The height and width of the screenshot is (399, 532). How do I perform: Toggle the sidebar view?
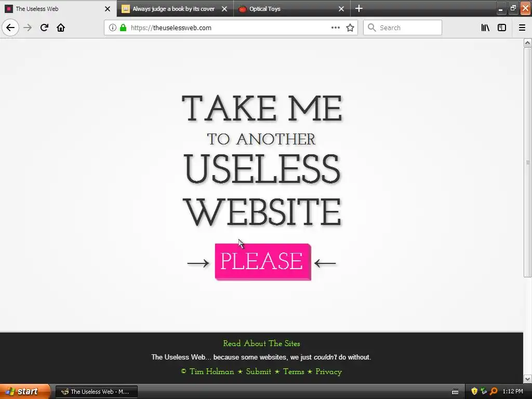[502, 28]
